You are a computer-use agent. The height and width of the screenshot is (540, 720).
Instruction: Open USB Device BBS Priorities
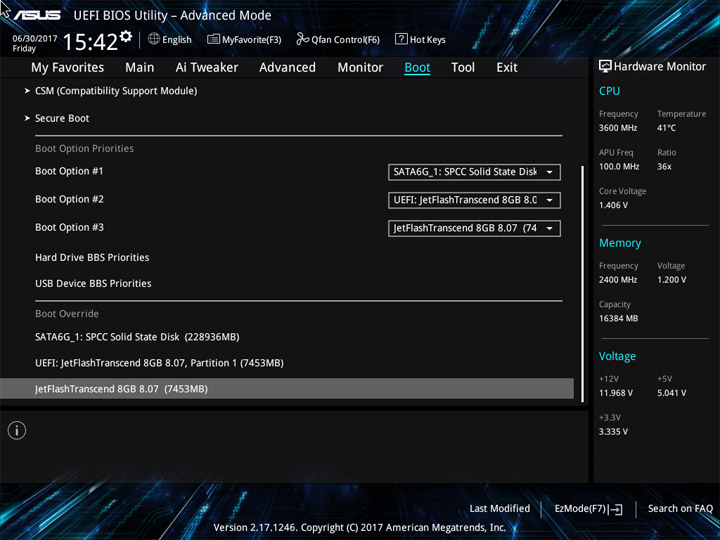tap(93, 283)
